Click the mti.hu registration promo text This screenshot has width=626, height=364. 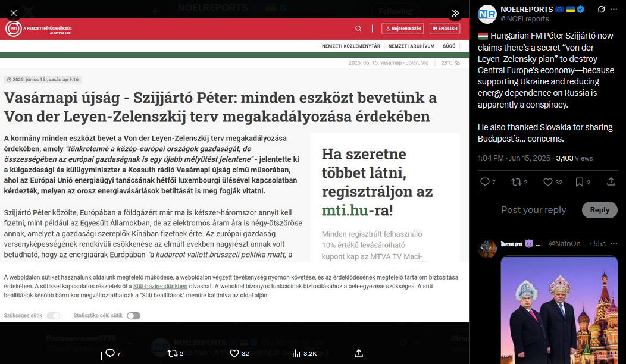[x=377, y=182]
